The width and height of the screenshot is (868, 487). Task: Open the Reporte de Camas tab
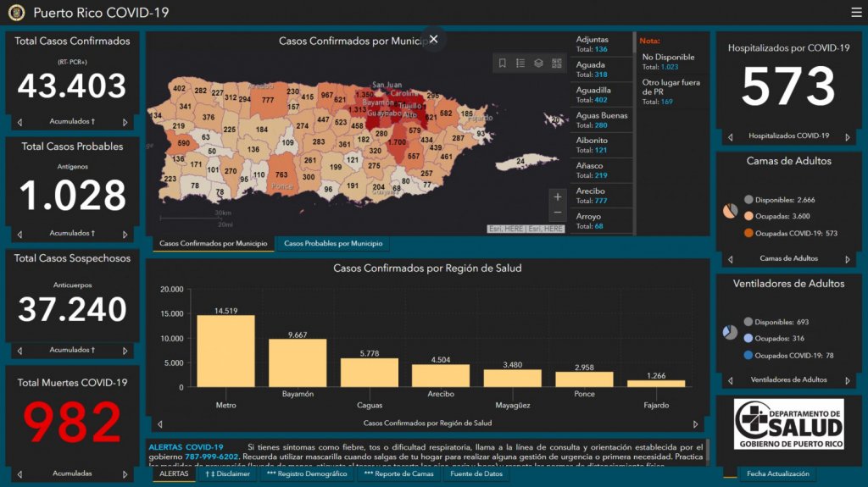click(398, 474)
